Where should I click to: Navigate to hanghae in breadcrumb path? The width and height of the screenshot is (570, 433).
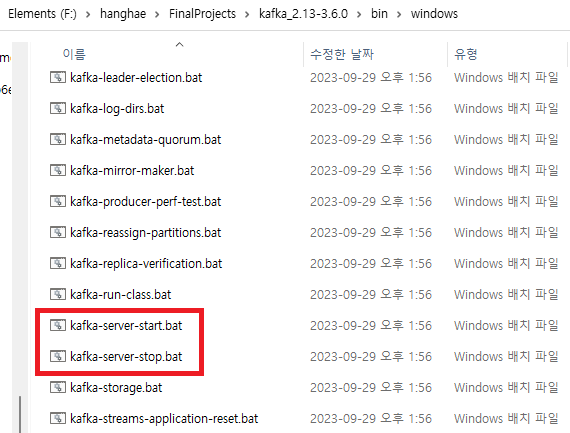tap(123, 14)
